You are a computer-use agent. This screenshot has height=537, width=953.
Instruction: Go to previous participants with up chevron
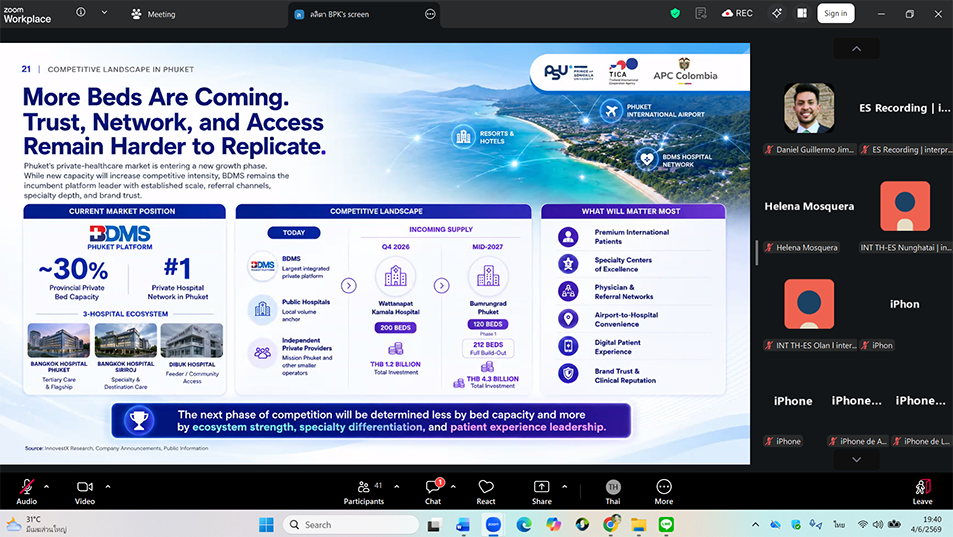[x=856, y=49]
